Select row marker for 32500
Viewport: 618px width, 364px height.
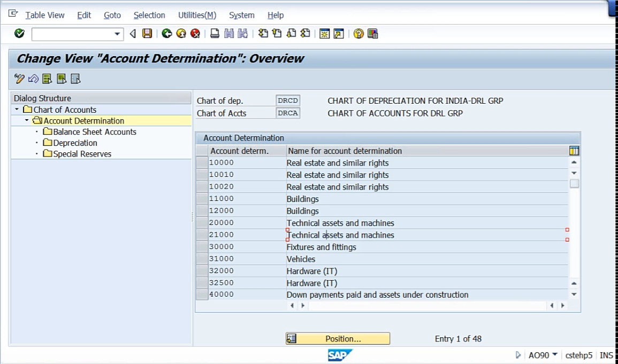click(x=202, y=283)
